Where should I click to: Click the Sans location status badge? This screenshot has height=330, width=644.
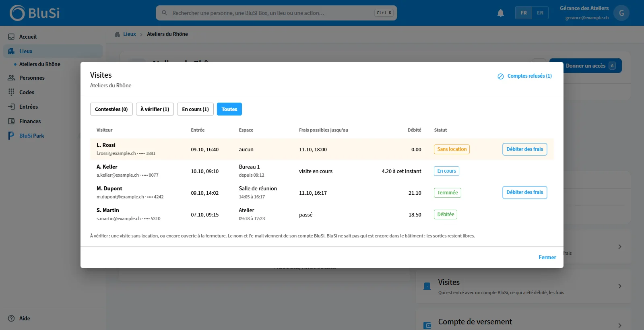[452, 149]
